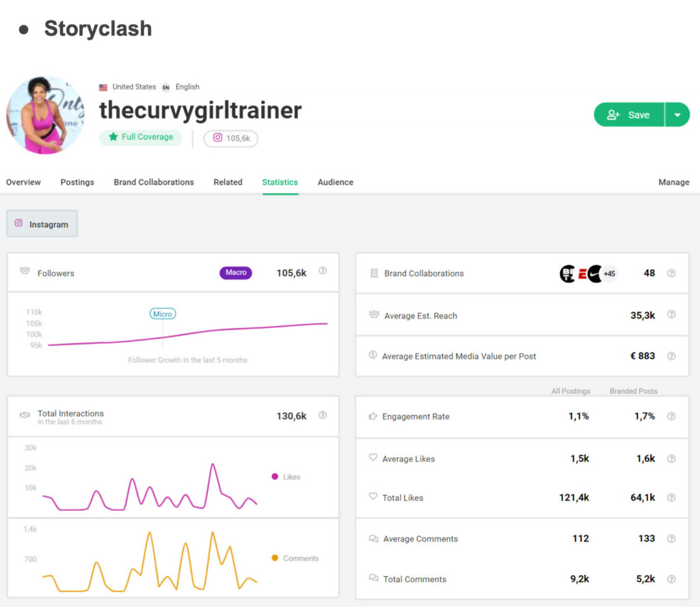
Task: Open the Brand Collaborations tab
Action: pos(153,182)
